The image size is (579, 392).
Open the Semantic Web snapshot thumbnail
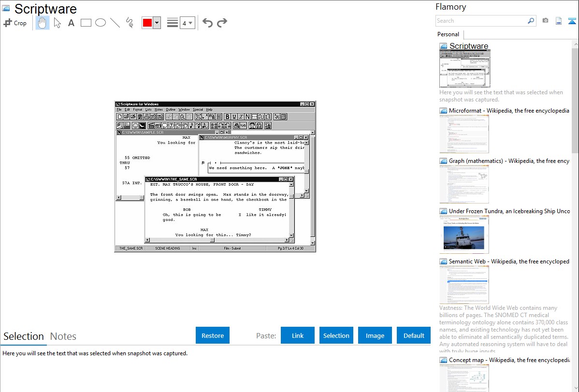(x=464, y=285)
